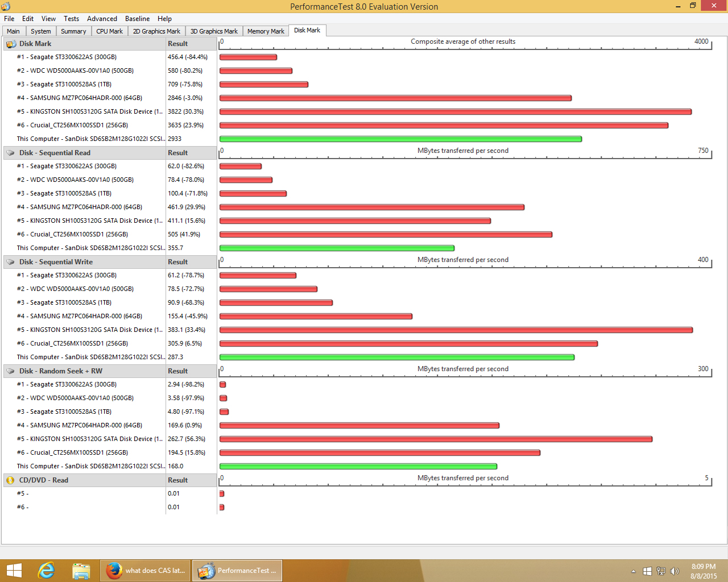This screenshot has width=728, height=582.
Task: Click the Disk - Sequential Read header icon
Action: tap(11, 153)
